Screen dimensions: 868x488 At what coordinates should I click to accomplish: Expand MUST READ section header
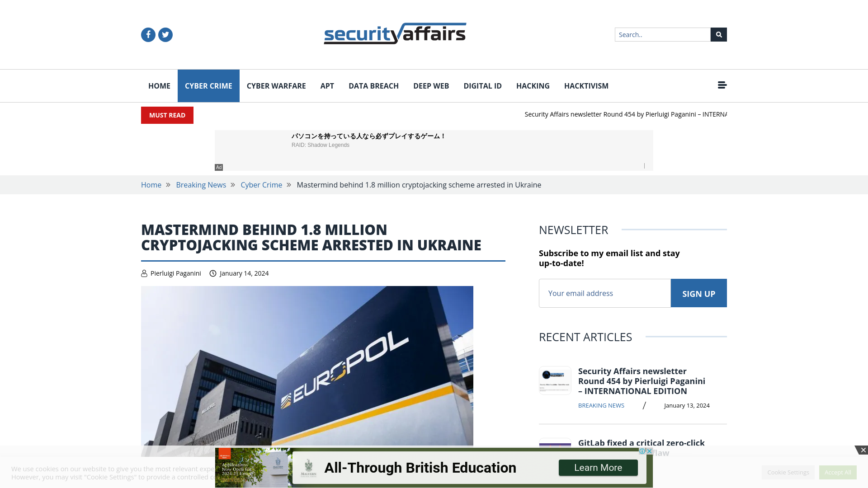point(167,115)
